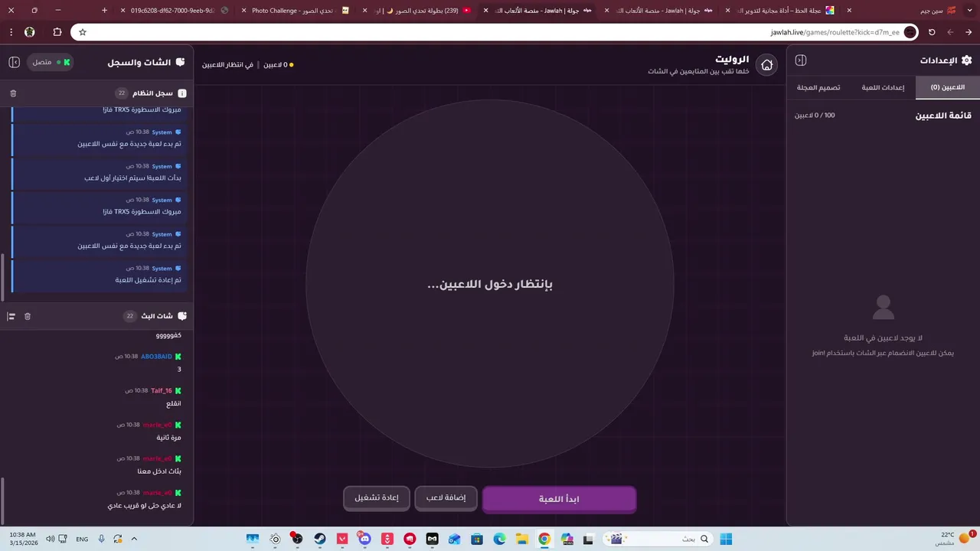Screen dimensions: 980x551
Task: Open the home page icon beside الروليت
Action: (x=766, y=65)
